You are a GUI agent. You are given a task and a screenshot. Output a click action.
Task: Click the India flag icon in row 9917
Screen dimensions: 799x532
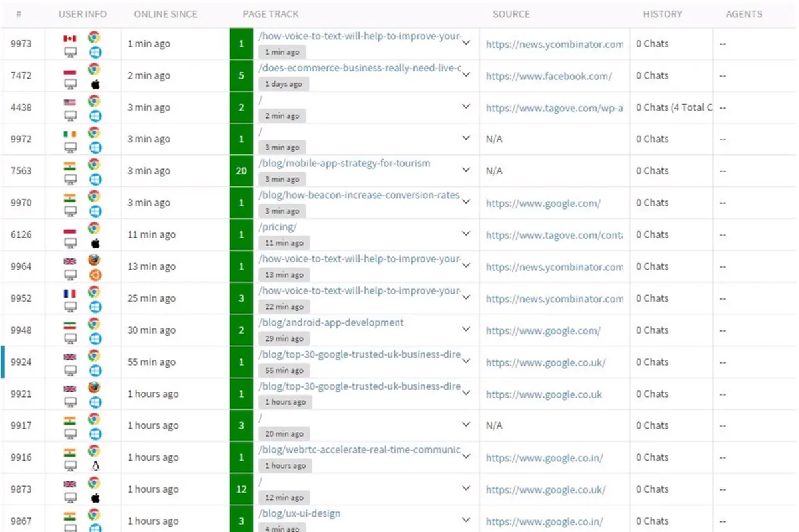click(x=70, y=420)
